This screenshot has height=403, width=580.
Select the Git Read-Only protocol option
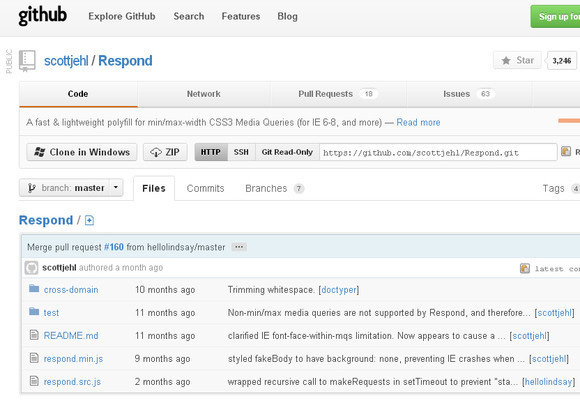(x=287, y=152)
